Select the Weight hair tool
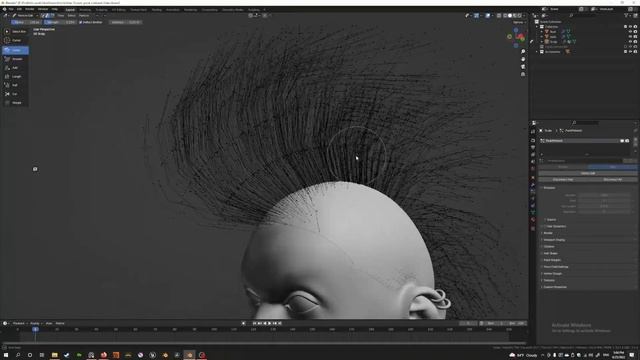The width and height of the screenshot is (640, 360). click(x=16, y=103)
